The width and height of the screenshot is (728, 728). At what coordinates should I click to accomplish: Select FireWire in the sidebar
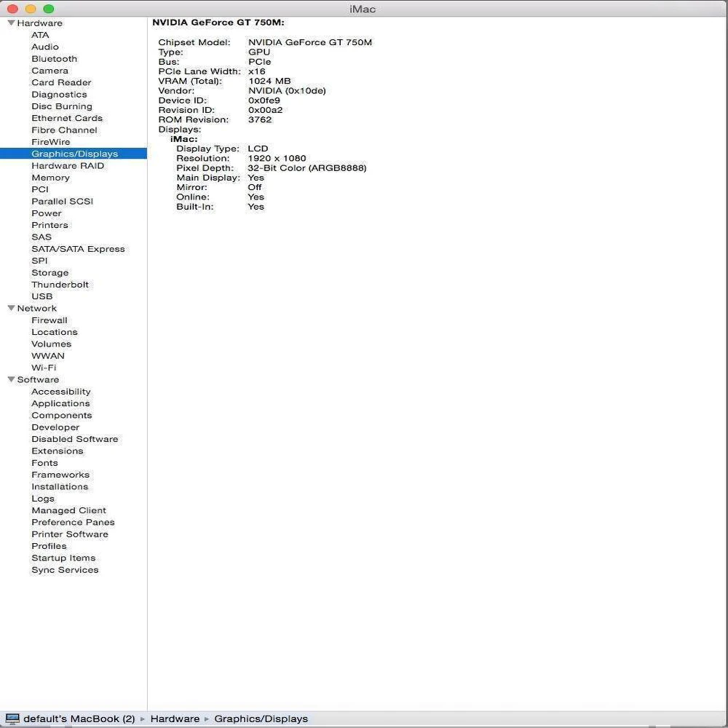tap(51, 142)
